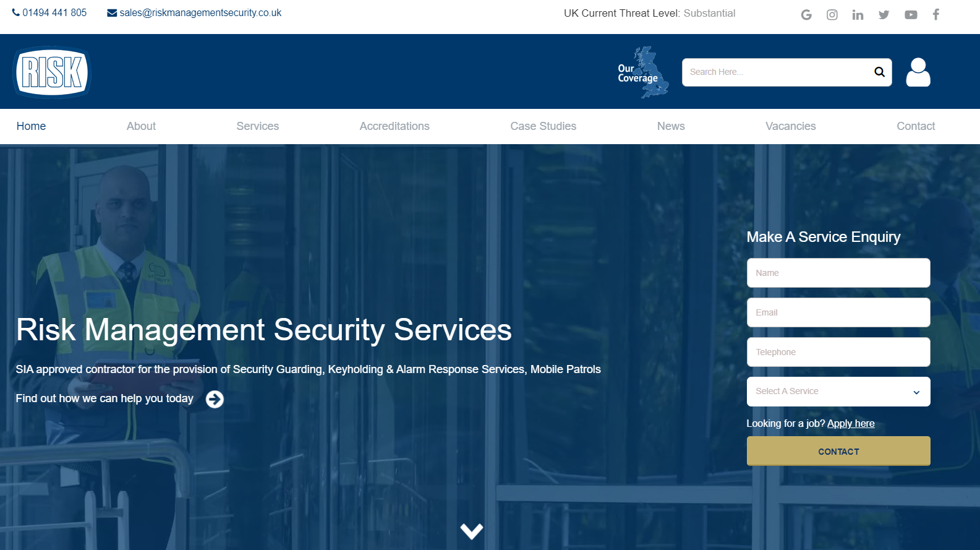The width and height of the screenshot is (980, 550).
Task: Open the Services menu item
Action: click(258, 126)
